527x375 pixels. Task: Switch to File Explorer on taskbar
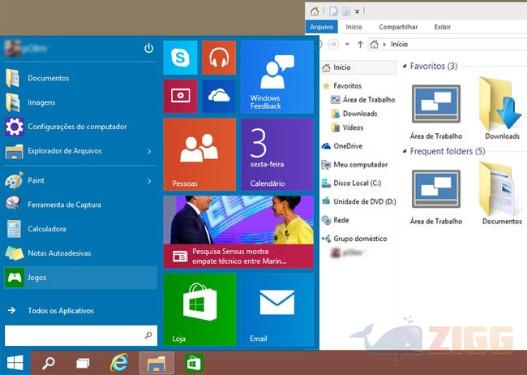pos(157,363)
